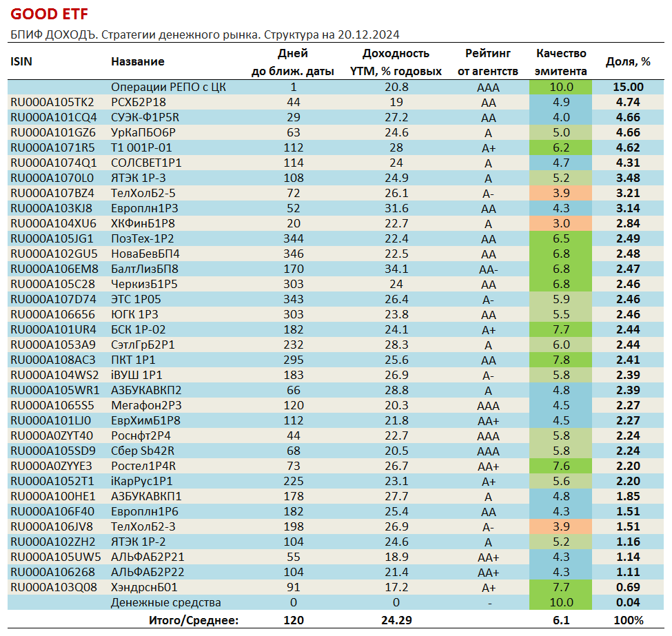Click the GOOD ETF title
Screen dimensions: 672x636
click(49, 13)
